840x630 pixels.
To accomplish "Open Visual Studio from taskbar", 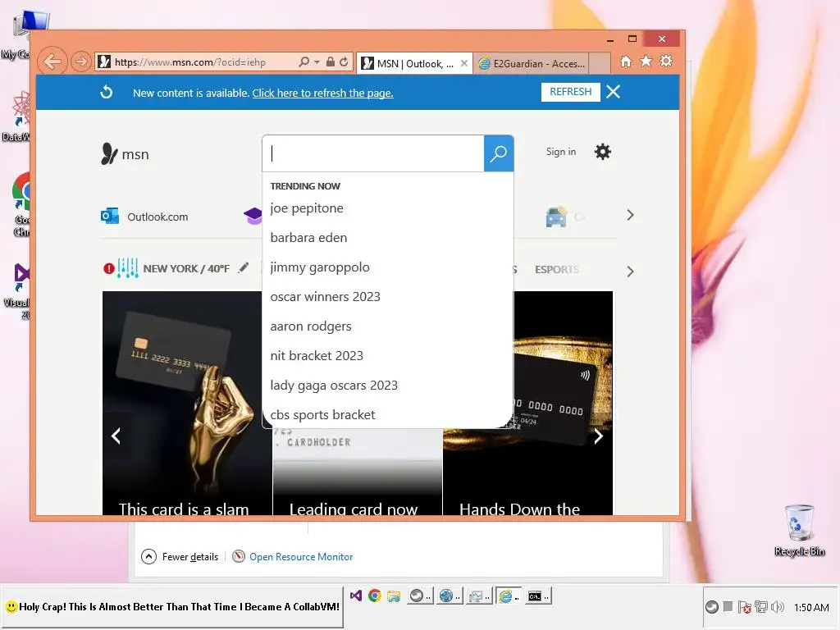I will (x=356, y=596).
